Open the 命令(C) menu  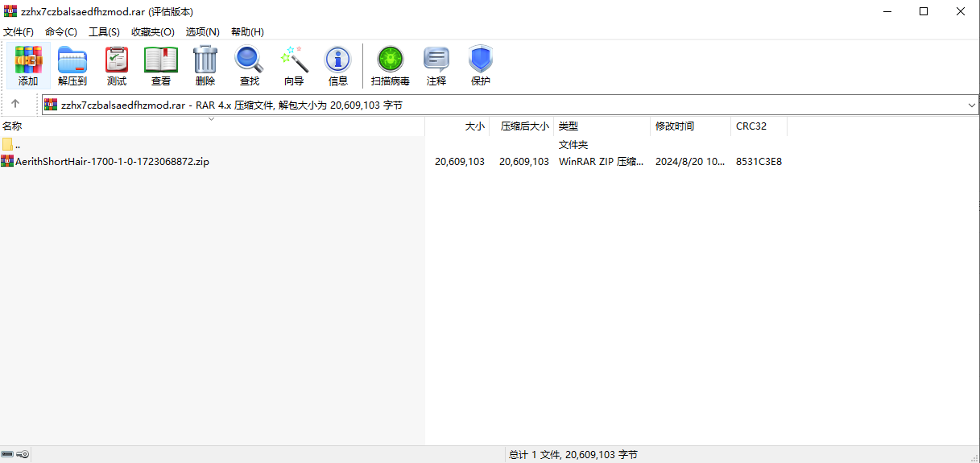61,32
